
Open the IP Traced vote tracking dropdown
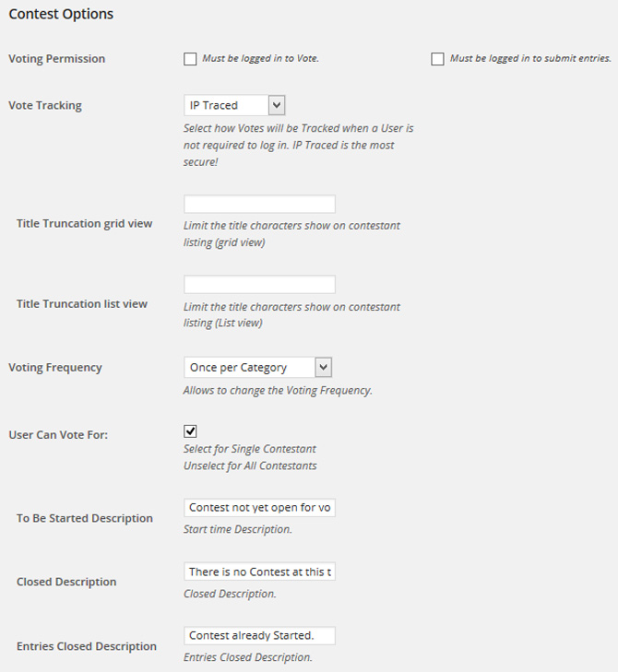[x=234, y=105]
